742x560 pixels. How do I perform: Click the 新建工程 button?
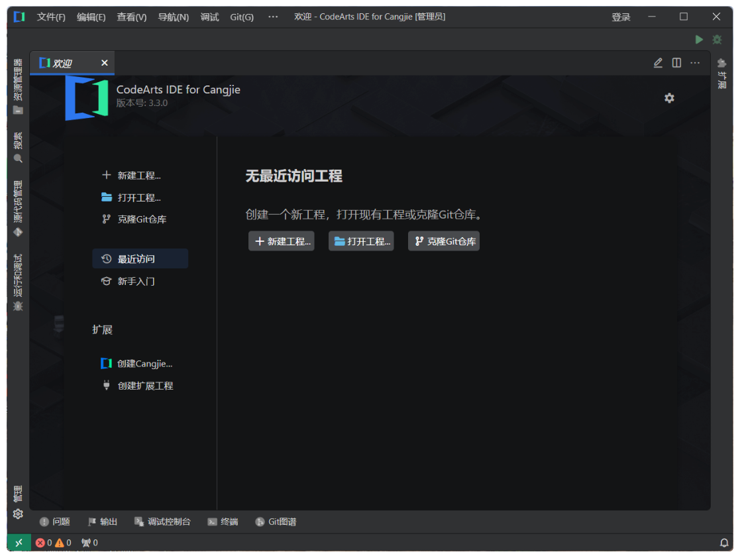point(281,241)
